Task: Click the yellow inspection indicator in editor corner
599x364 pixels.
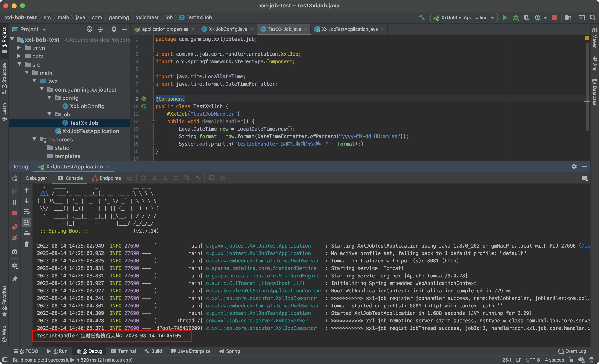Action: (x=587, y=38)
